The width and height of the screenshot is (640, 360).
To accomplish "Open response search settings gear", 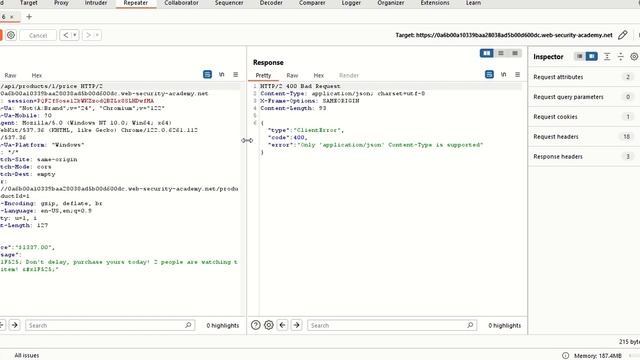I will coord(269,325).
